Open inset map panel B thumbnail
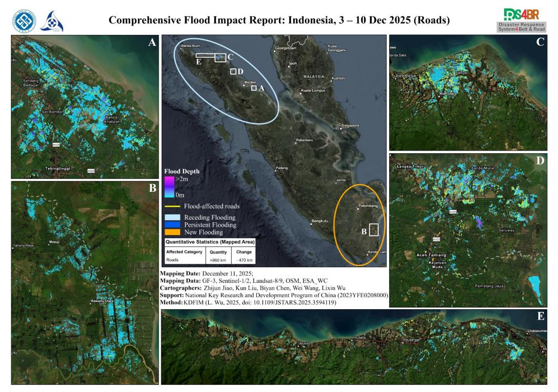This screenshot has height=392, width=558. (x=85, y=284)
